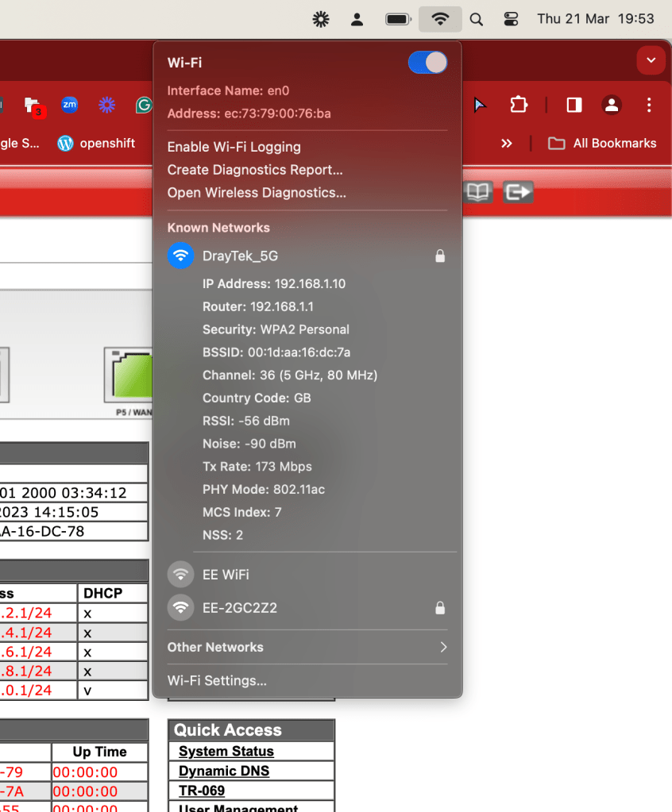The image size is (672, 812).
Task: Click the NSS: 2 text
Action: tap(222, 534)
